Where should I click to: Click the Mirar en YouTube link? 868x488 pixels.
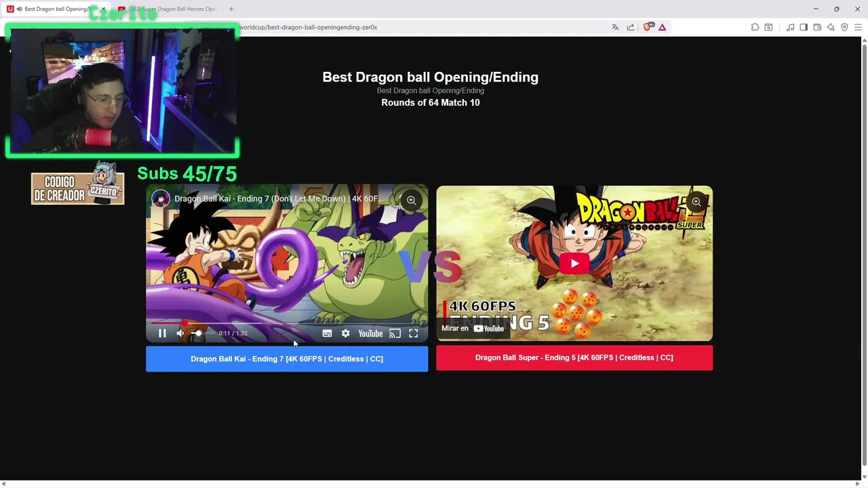coord(473,329)
